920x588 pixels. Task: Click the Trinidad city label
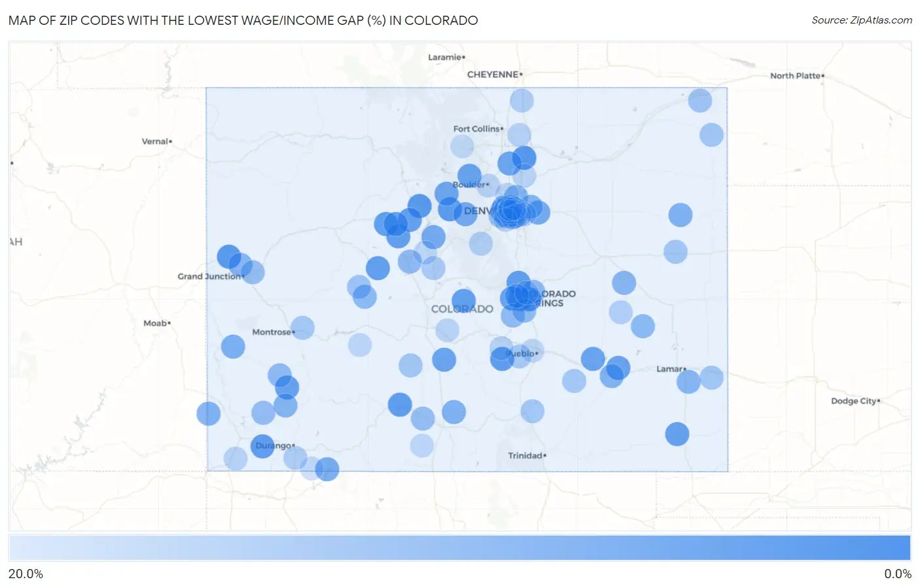tap(527, 456)
